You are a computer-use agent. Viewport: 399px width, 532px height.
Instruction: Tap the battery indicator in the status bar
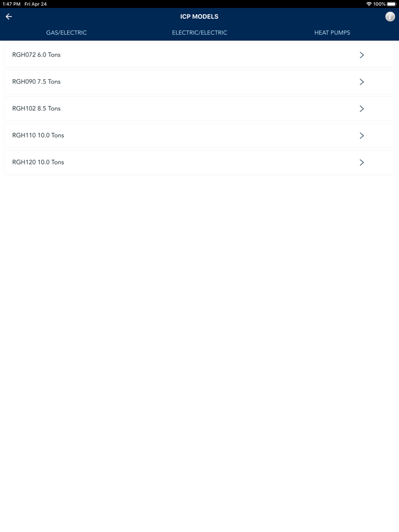[x=389, y=3]
